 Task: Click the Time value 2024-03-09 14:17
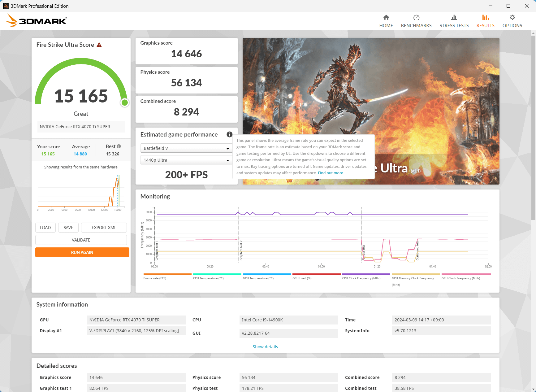tap(441, 320)
